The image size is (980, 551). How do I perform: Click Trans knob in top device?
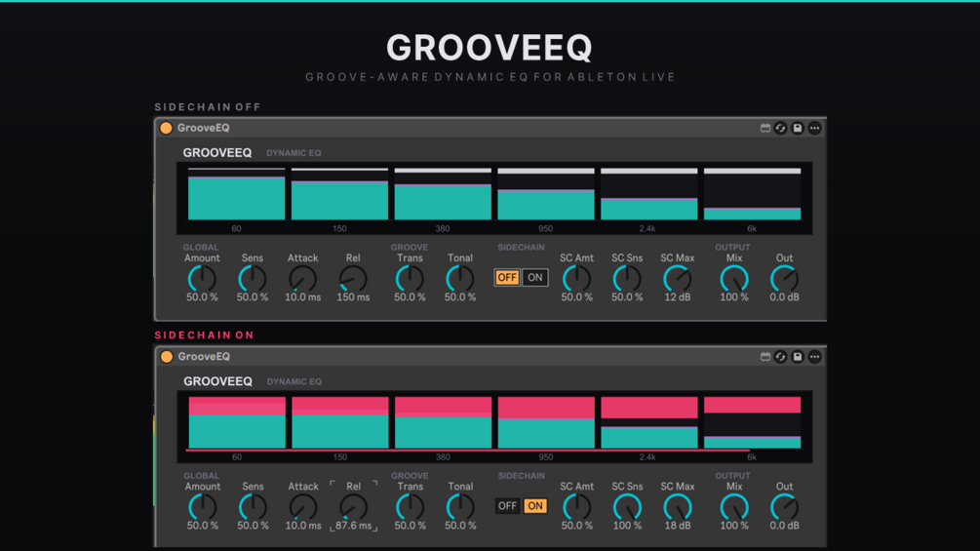coord(410,279)
